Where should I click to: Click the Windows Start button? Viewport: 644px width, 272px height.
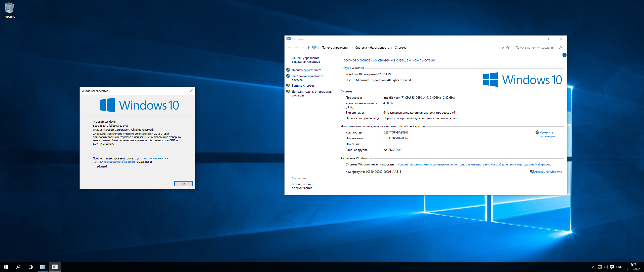[x=6, y=267]
